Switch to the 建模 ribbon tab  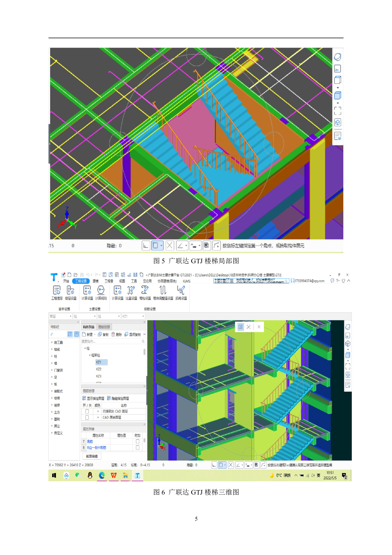point(95,281)
